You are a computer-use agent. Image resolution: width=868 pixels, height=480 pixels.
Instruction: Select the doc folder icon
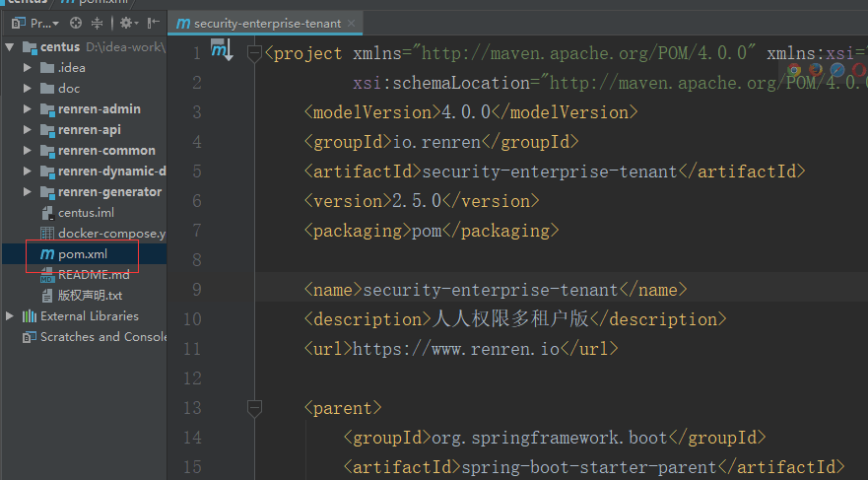point(47,88)
